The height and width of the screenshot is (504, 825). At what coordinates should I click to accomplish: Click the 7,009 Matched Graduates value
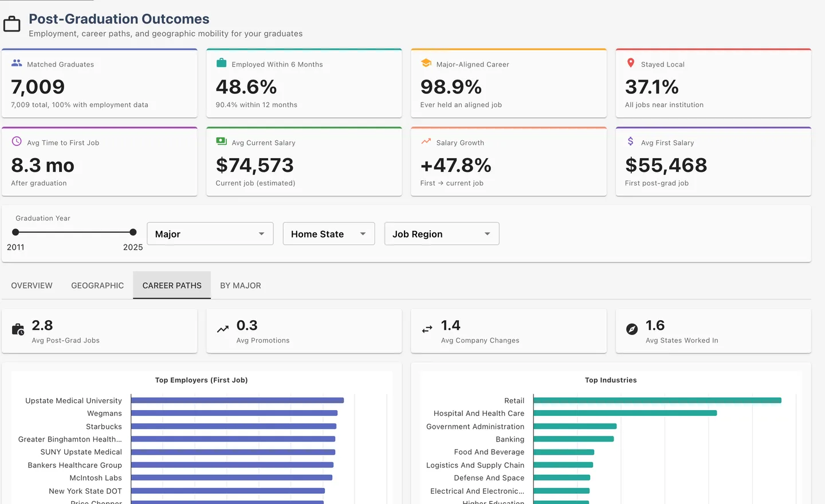click(x=38, y=87)
